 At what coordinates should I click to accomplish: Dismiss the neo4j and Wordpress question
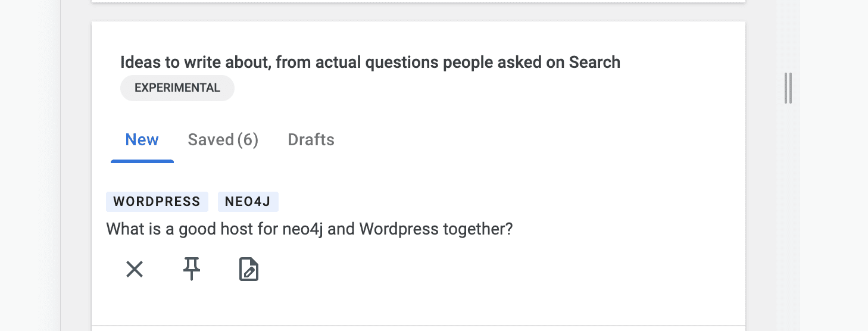135,270
